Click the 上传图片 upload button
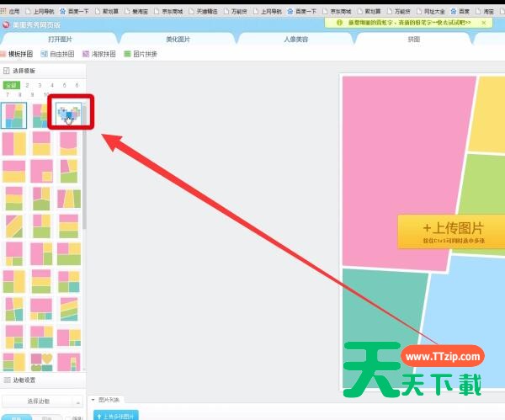This screenshot has height=420, width=505. (x=451, y=231)
